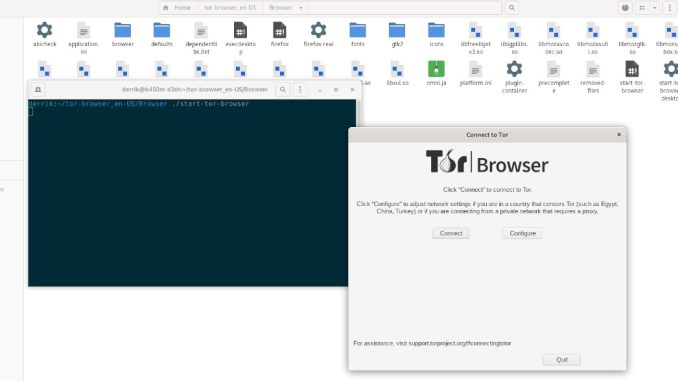
Task: Click the Tor Browser logo
Action: pos(487,162)
